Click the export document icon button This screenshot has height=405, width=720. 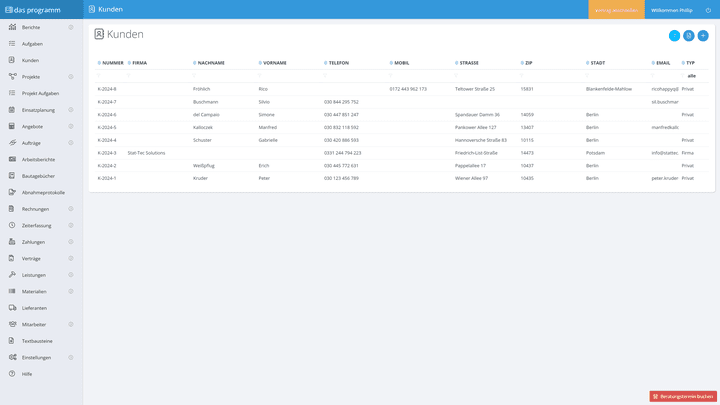pyautogui.click(x=689, y=35)
